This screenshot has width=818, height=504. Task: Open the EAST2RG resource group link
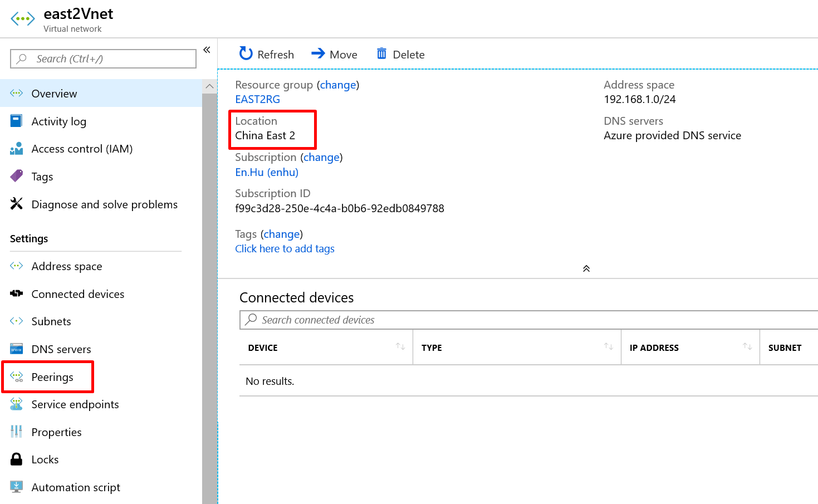[257, 99]
